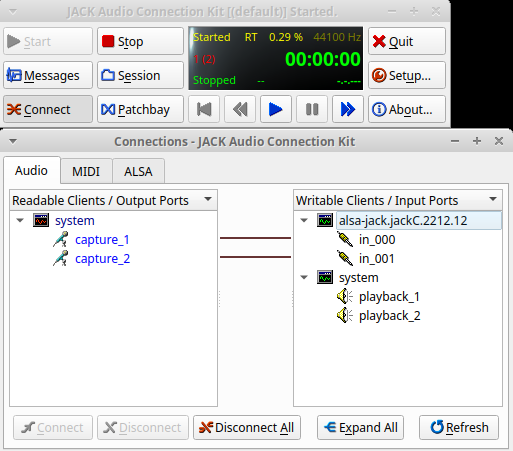The width and height of the screenshot is (513, 451).
Task: Click the red 1 (2) xrun count
Action: 205,59
